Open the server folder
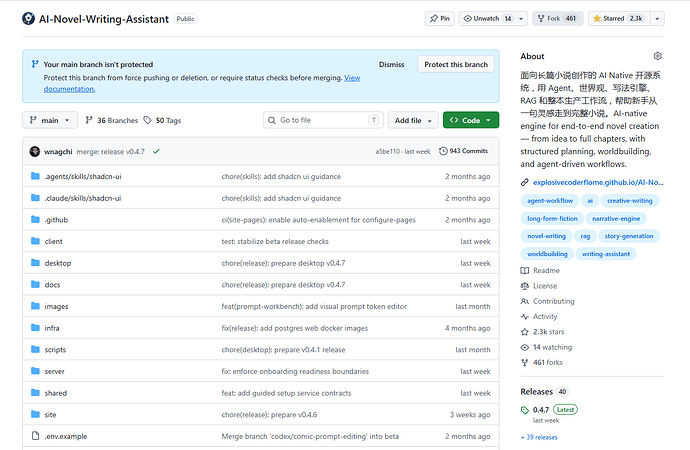The width and height of the screenshot is (690, 450). click(x=55, y=371)
